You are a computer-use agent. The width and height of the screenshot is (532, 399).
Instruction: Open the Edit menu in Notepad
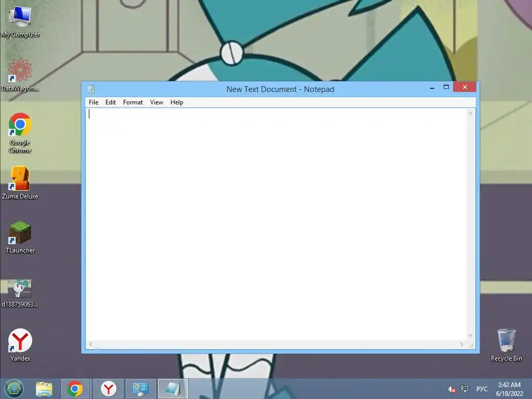110,102
